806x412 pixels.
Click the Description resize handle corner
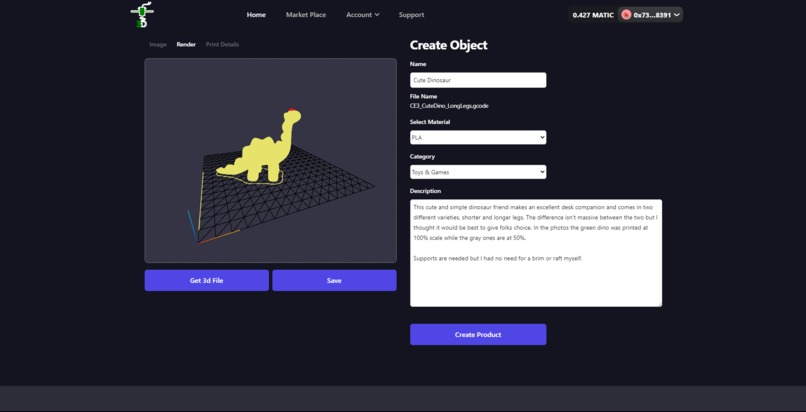click(x=659, y=304)
